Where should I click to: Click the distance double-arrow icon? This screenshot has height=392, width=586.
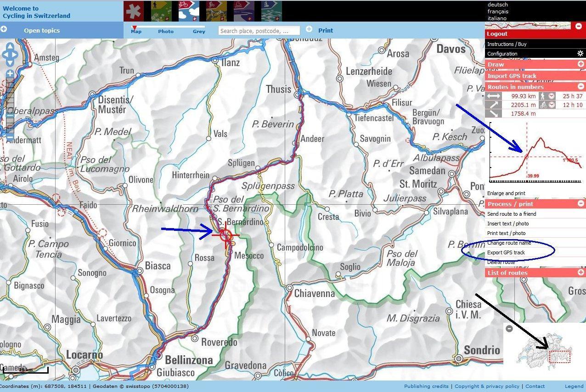494,96
